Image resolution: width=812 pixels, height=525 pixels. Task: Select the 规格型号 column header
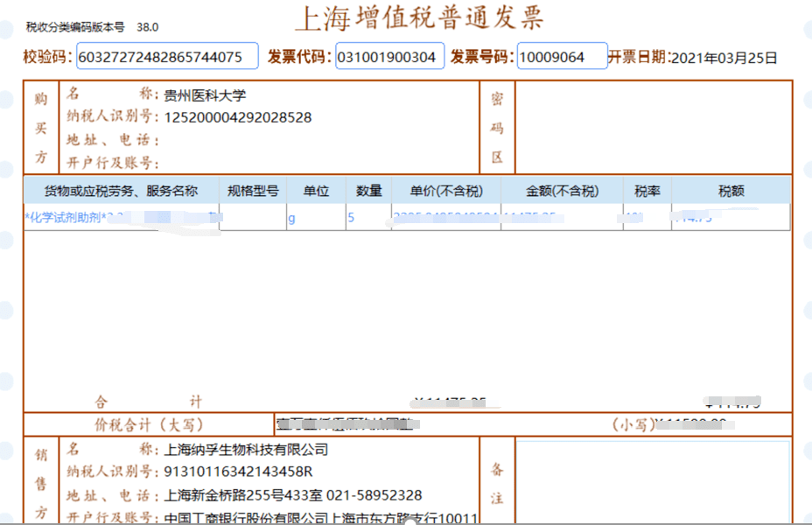click(253, 191)
